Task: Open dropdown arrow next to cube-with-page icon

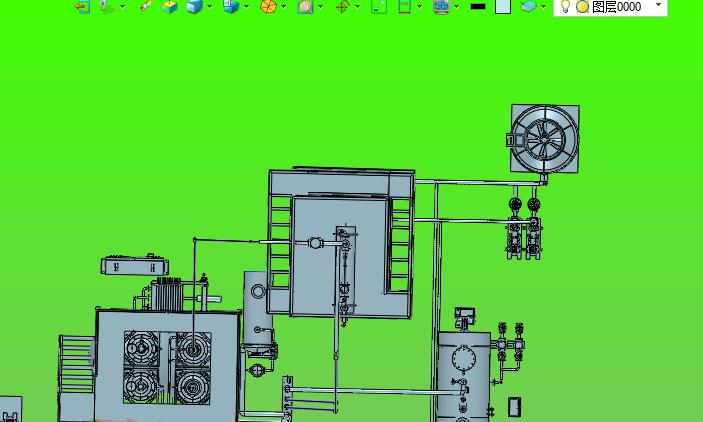Action: pyautogui.click(x=247, y=6)
